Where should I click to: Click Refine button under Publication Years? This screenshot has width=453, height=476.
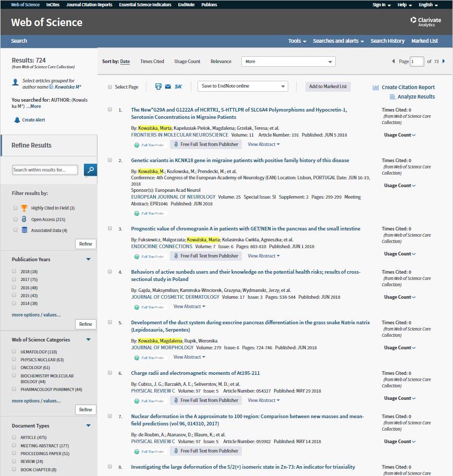85,324
